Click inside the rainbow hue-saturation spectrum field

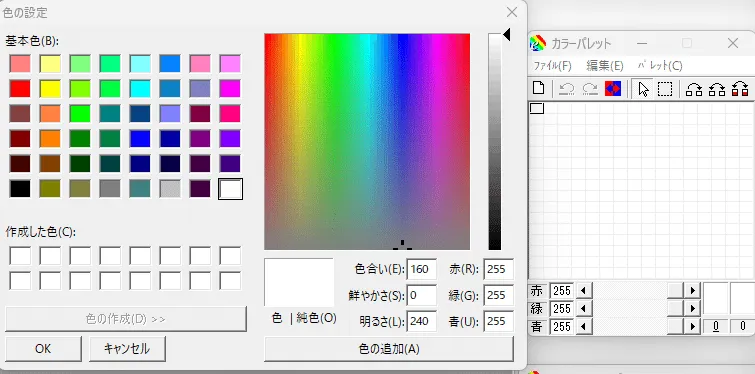click(x=367, y=142)
